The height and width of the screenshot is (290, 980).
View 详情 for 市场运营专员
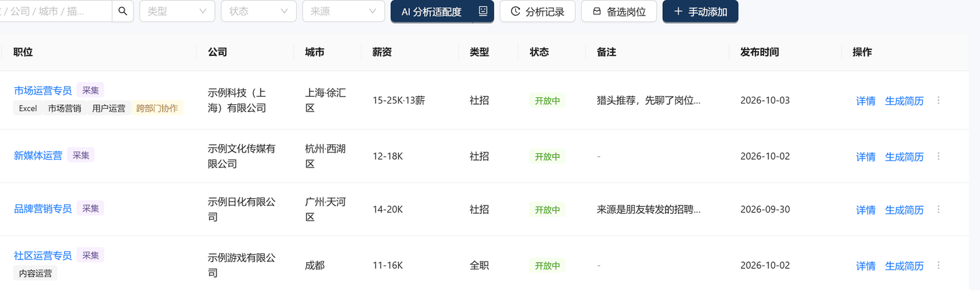[866, 101]
